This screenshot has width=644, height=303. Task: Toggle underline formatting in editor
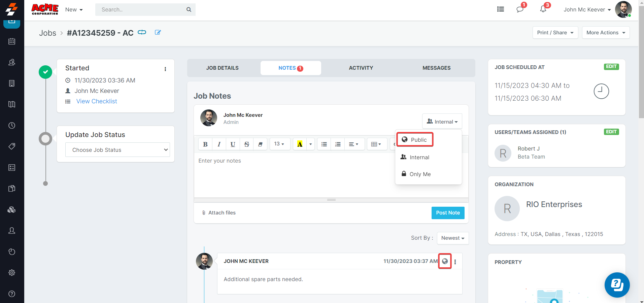(233, 144)
